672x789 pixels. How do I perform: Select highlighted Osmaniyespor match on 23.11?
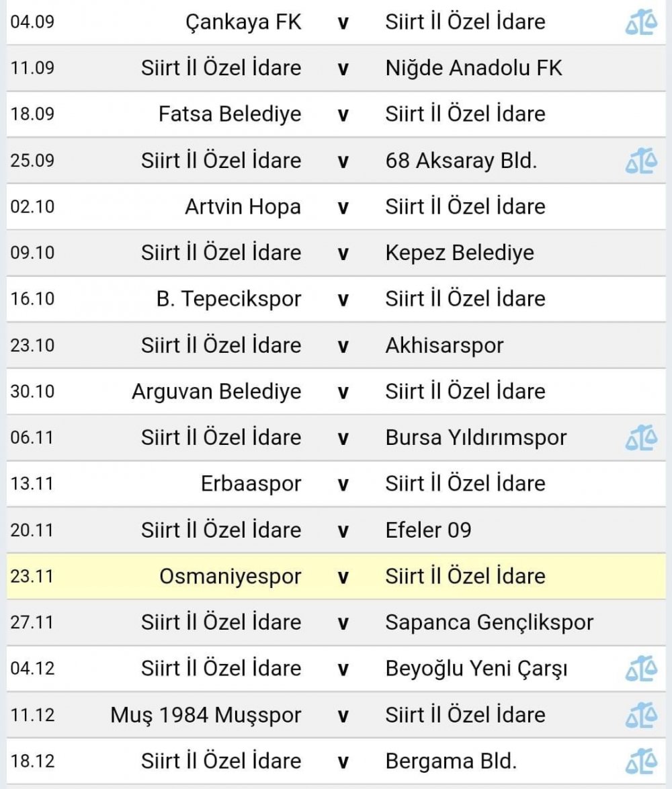pos(336,576)
